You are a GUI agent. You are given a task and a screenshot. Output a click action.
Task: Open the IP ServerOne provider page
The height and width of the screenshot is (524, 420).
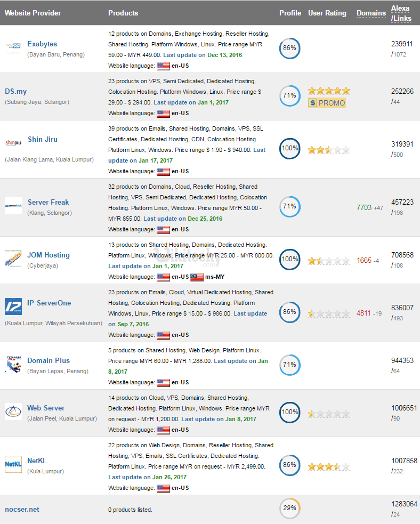(x=49, y=304)
